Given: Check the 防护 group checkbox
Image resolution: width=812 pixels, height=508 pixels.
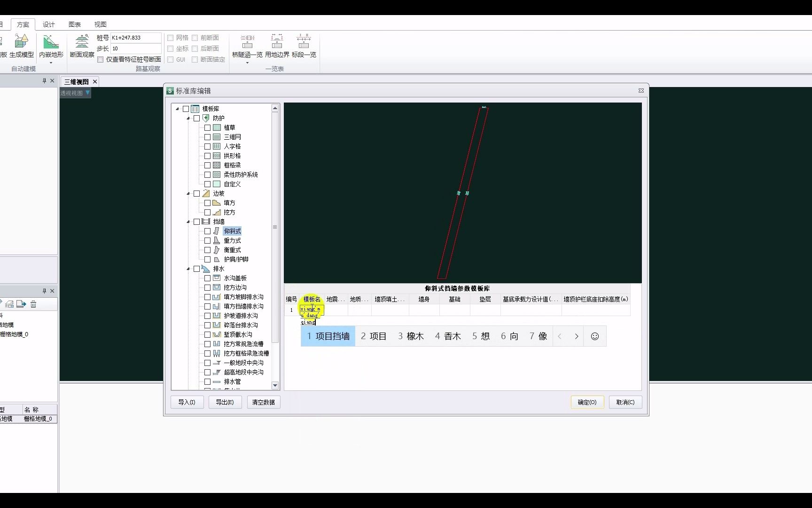Looking at the screenshot, I should coord(197,118).
